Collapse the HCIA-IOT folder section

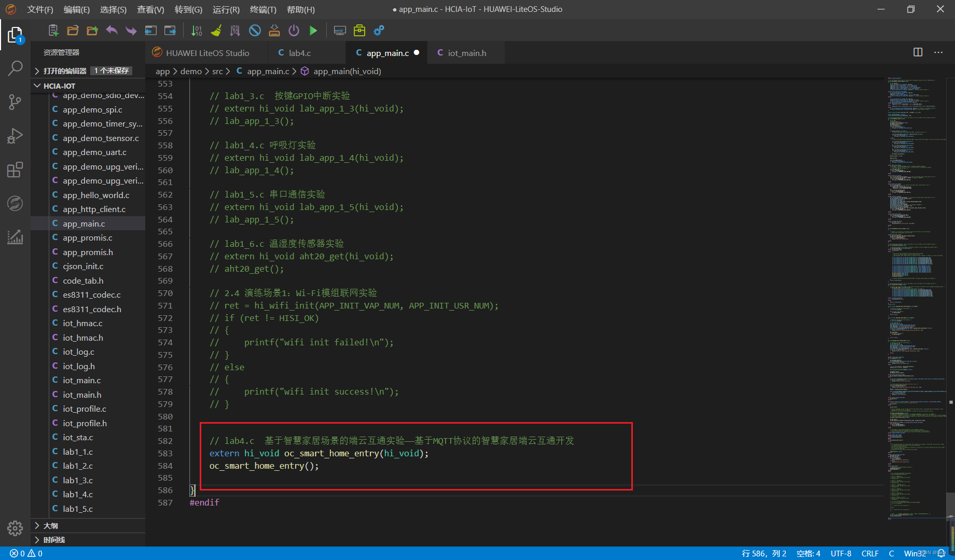(x=59, y=86)
